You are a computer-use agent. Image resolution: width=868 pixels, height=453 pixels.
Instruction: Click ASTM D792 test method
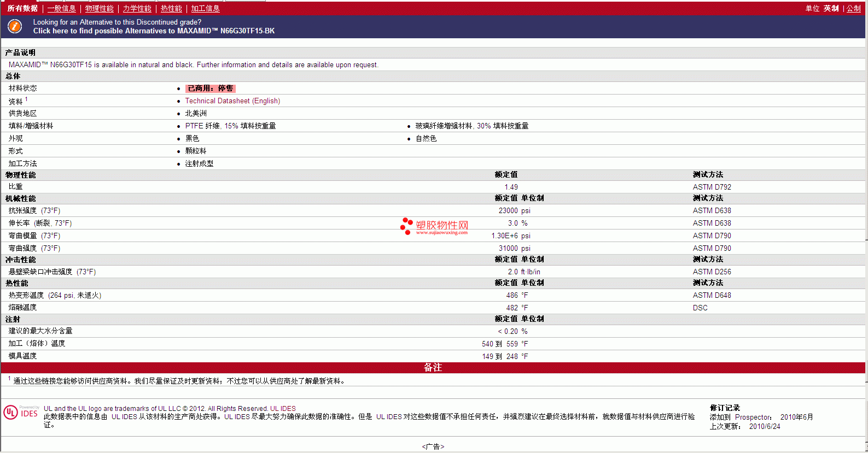[x=712, y=187]
